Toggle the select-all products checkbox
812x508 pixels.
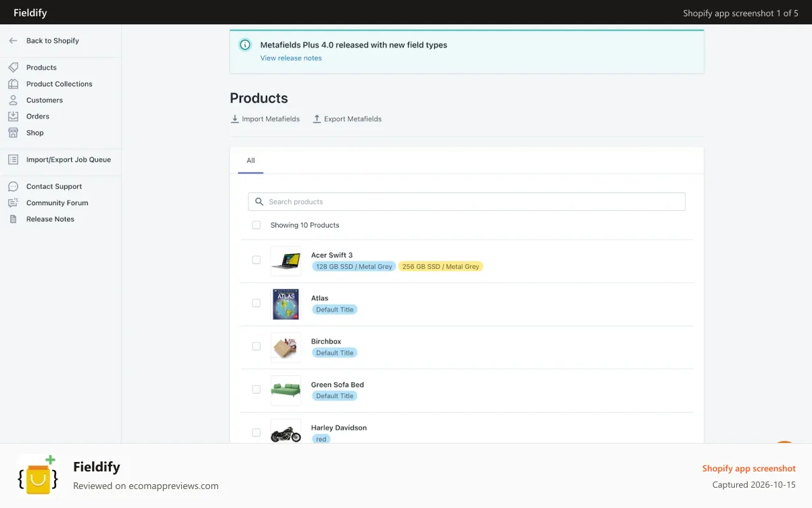[256, 225]
